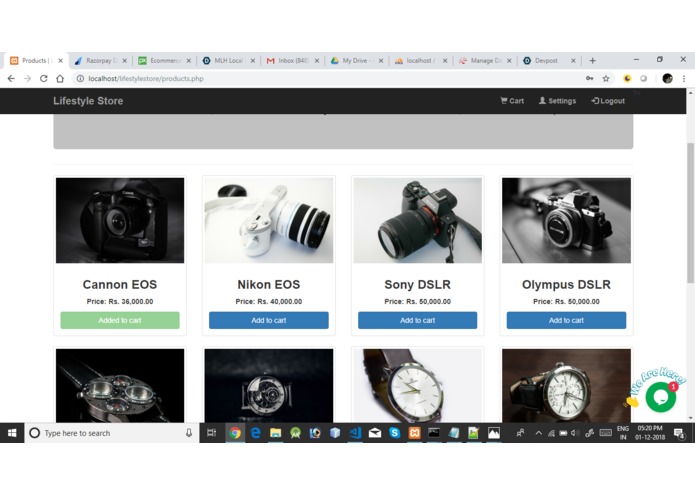Open a new browser tab
The width and height of the screenshot is (695, 494).
[x=593, y=60]
